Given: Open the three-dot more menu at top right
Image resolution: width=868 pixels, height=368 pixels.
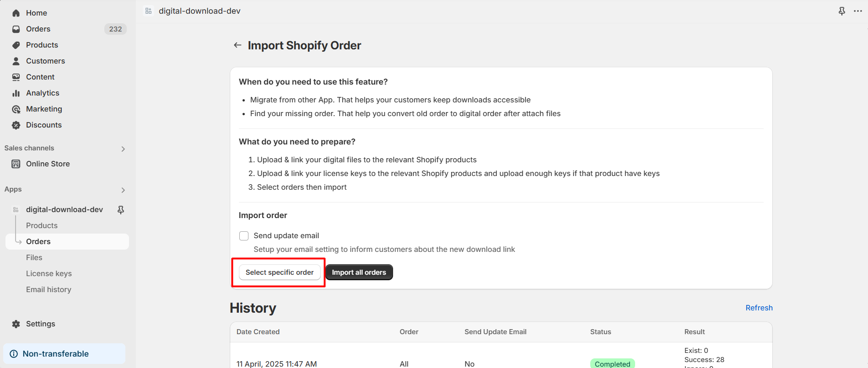Looking at the screenshot, I should pos(858,11).
